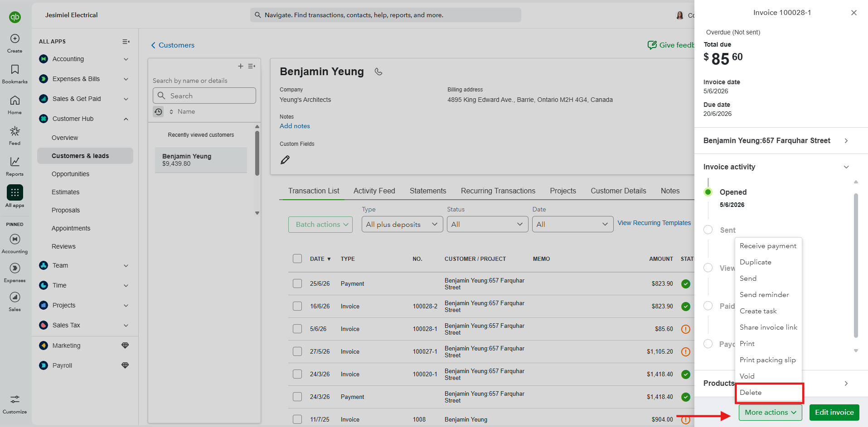Click the customer Search input field
This screenshot has width=868, height=427.
[204, 96]
